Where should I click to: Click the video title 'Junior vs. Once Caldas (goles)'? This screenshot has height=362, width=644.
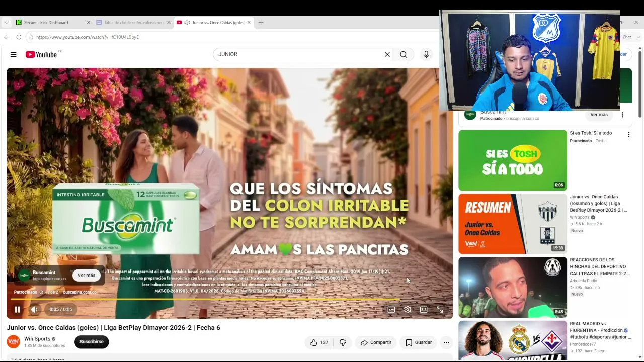click(113, 328)
